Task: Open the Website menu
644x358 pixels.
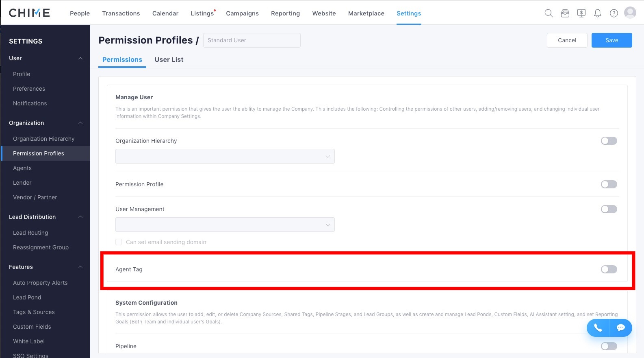Action: [x=324, y=13]
